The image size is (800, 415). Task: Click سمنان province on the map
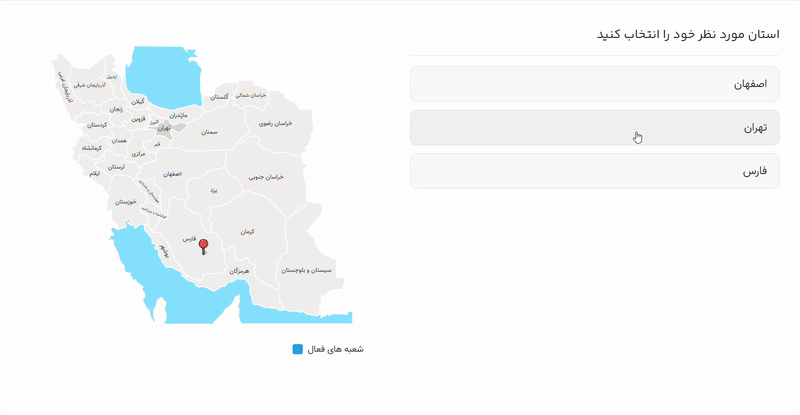209,131
